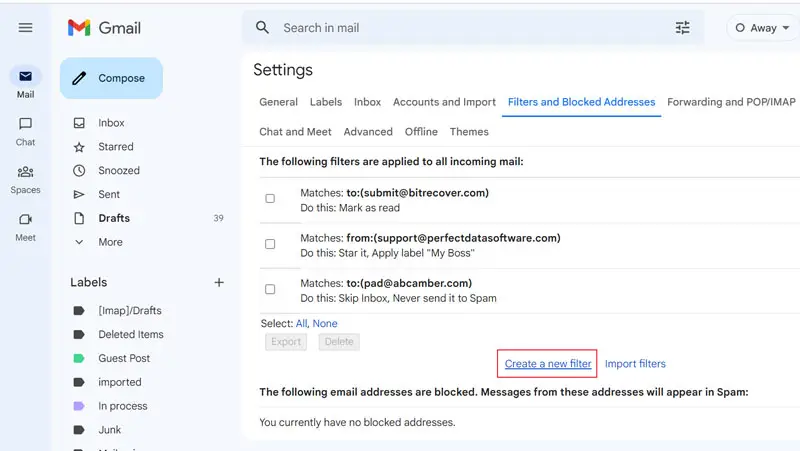The image size is (800, 451).
Task: Open the Guest Post label
Action: [x=123, y=358]
